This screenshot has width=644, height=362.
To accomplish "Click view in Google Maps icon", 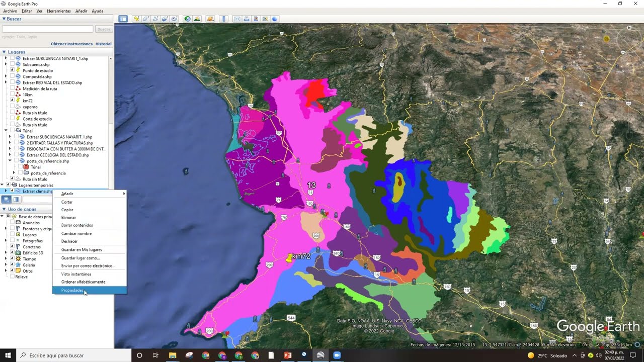I will click(x=265, y=19).
